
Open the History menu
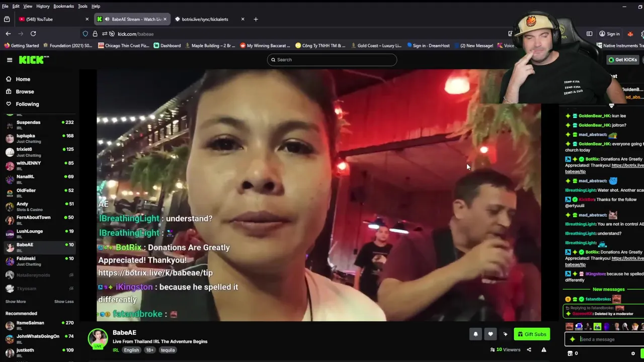click(x=43, y=6)
